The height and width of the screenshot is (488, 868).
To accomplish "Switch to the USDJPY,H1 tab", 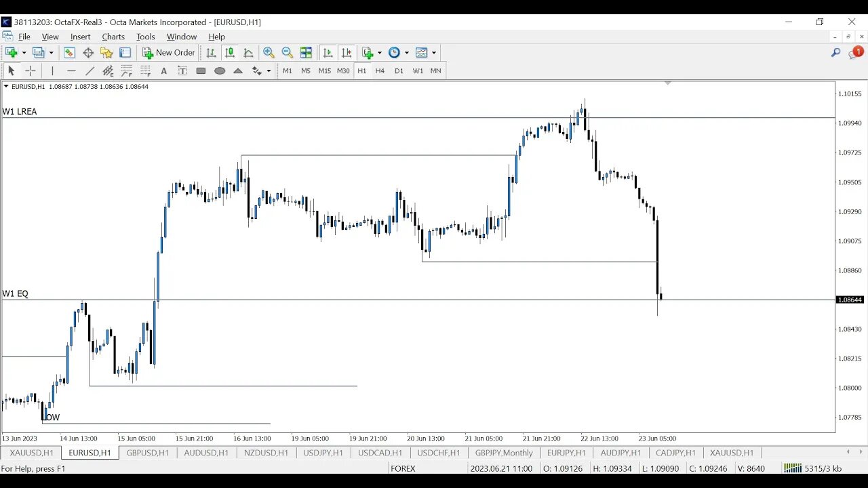I will tap(323, 453).
